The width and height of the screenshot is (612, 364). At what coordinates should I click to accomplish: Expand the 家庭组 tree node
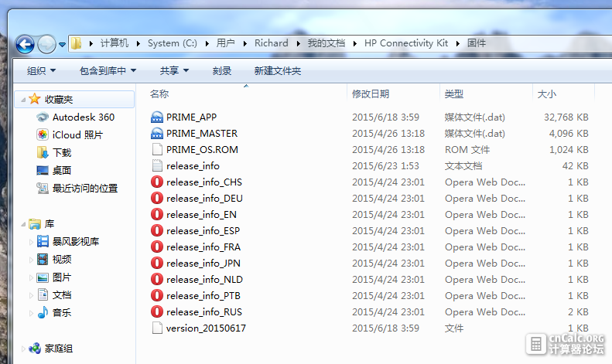[23, 349]
